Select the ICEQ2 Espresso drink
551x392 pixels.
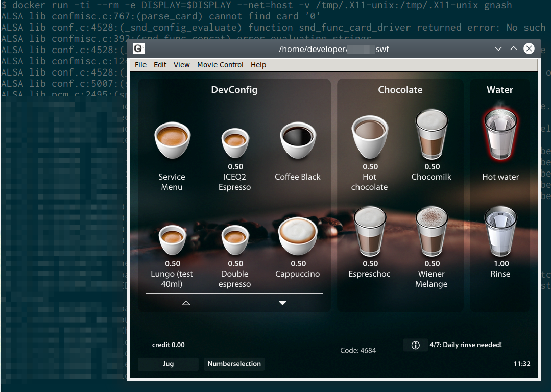click(234, 140)
